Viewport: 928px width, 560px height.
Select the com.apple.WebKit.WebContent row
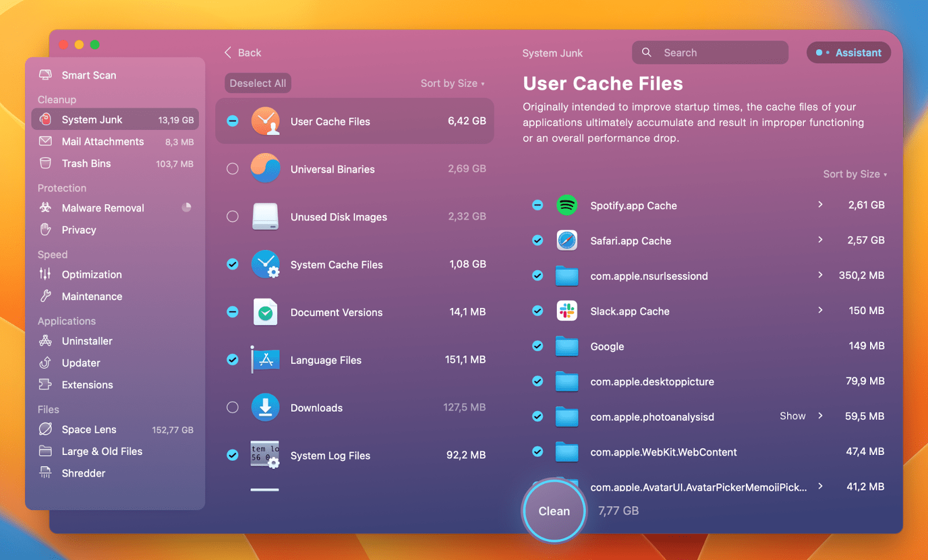(708, 452)
